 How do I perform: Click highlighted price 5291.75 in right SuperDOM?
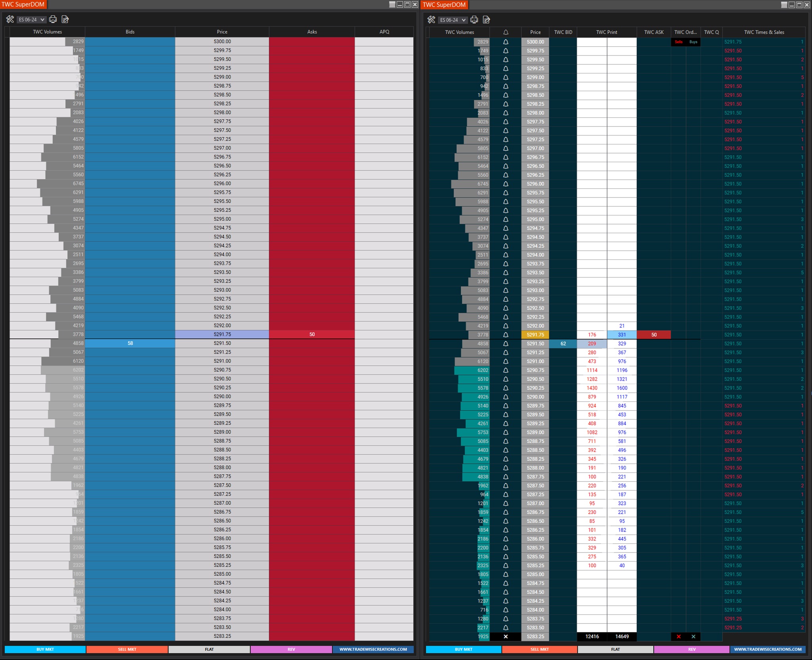pos(535,335)
